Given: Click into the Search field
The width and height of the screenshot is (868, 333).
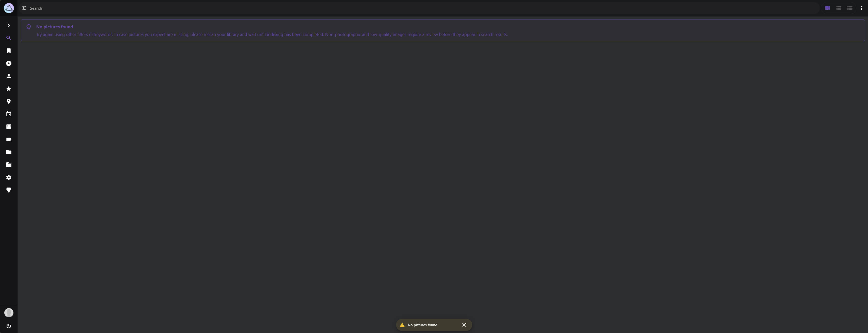Looking at the screenshot, I should [404, 8].
